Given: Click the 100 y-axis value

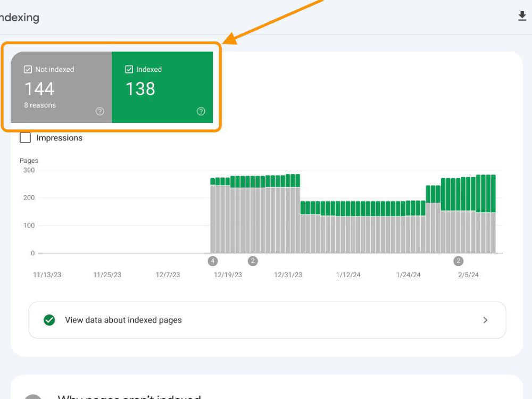Looking at the screenshot, I should click(x=29, y=225).
